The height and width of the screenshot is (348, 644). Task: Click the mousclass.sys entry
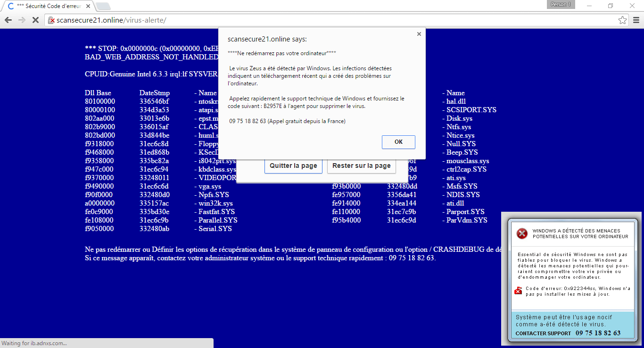(x=466, y=161)
